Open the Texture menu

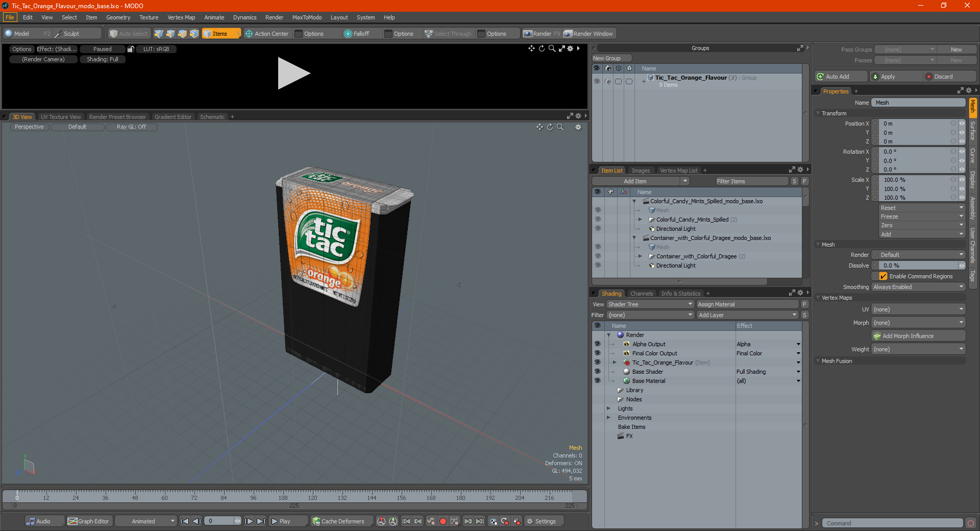(149, 17)
